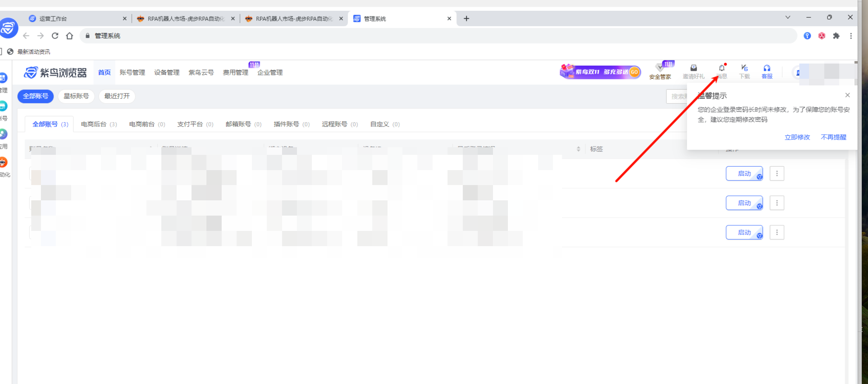Click the 紫鸟双11 promotion banner

(x=600, y=72)
